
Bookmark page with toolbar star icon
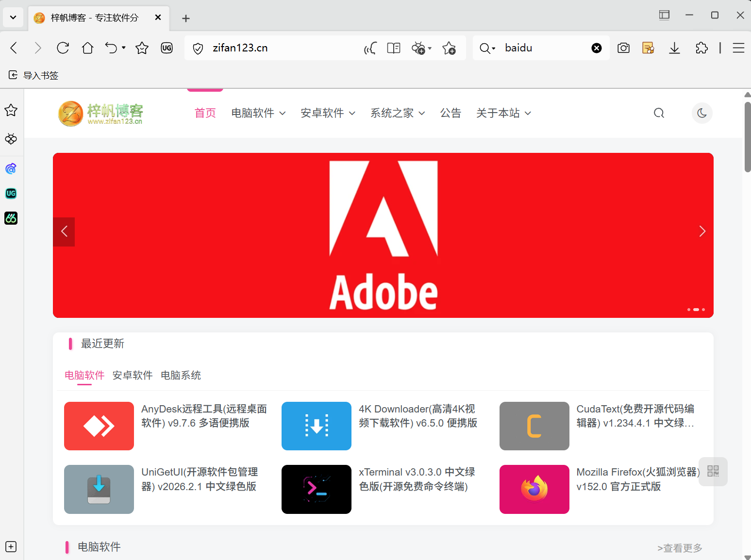pyautogui.click(x=142, y=48)
